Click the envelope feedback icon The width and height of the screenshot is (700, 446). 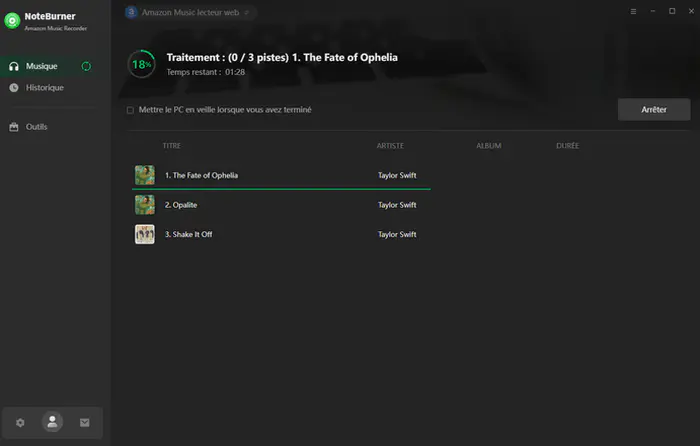click(x=84, y=422)
